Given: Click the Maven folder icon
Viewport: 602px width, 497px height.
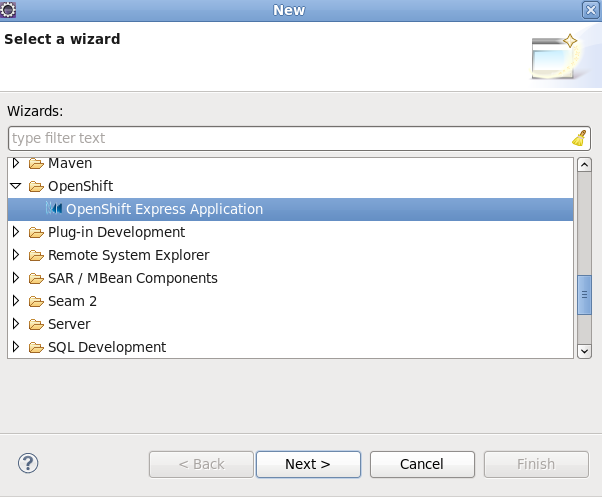Looking at the screenshot, I should coord(36,163).
